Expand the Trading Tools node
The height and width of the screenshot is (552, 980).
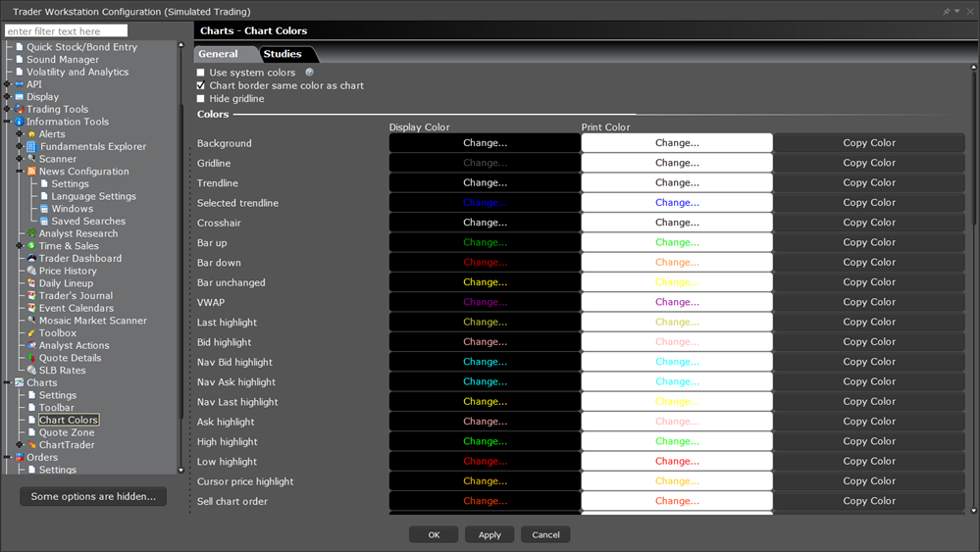pyautogui.click(x=7, y=109)
